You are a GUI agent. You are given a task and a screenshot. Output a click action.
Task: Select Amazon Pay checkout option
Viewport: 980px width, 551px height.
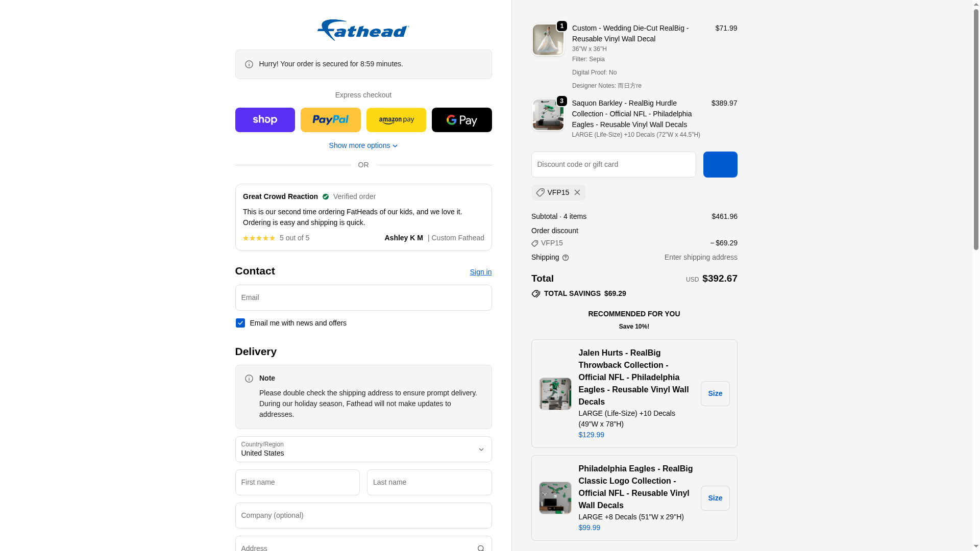pos(396,120)
